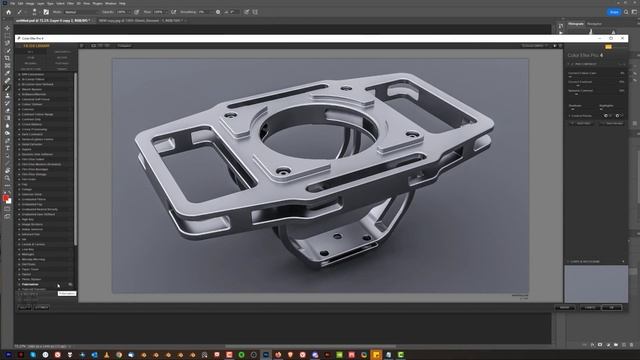Click the Polarization row presets icon
Viewport: 640px width, 360px height.
(70, 284)
